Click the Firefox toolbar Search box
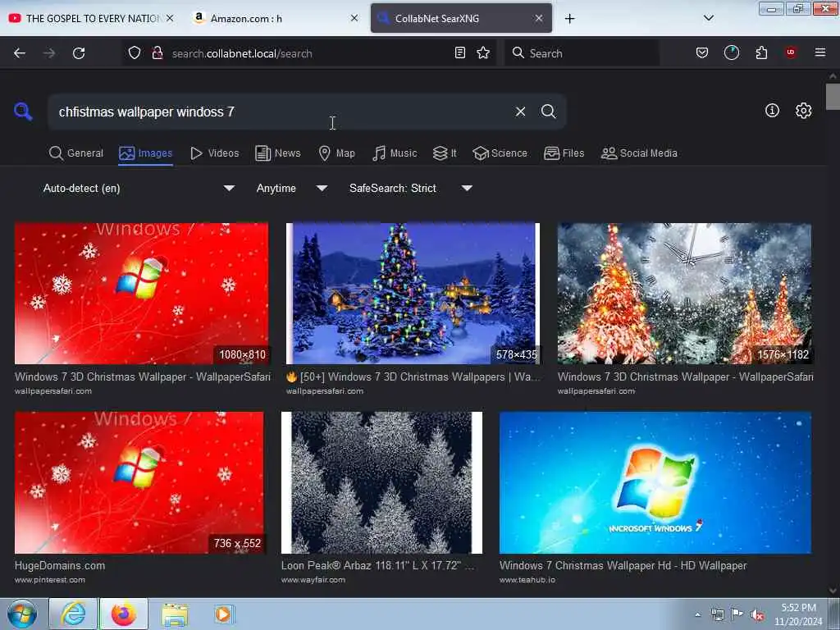840x630 pixels. click(582, 53)
